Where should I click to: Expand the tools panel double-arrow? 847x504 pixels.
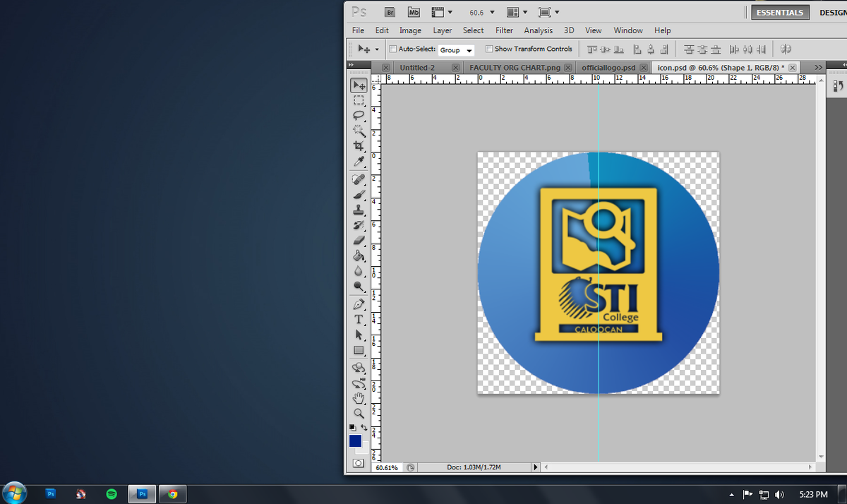click(350, 66)
